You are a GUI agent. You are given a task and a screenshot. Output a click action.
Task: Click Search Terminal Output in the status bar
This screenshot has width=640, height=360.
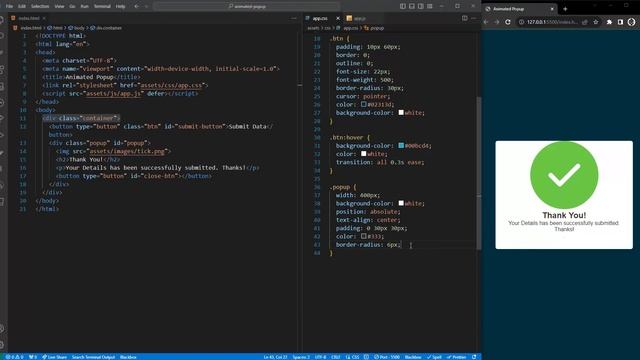(x=93, y=357)
